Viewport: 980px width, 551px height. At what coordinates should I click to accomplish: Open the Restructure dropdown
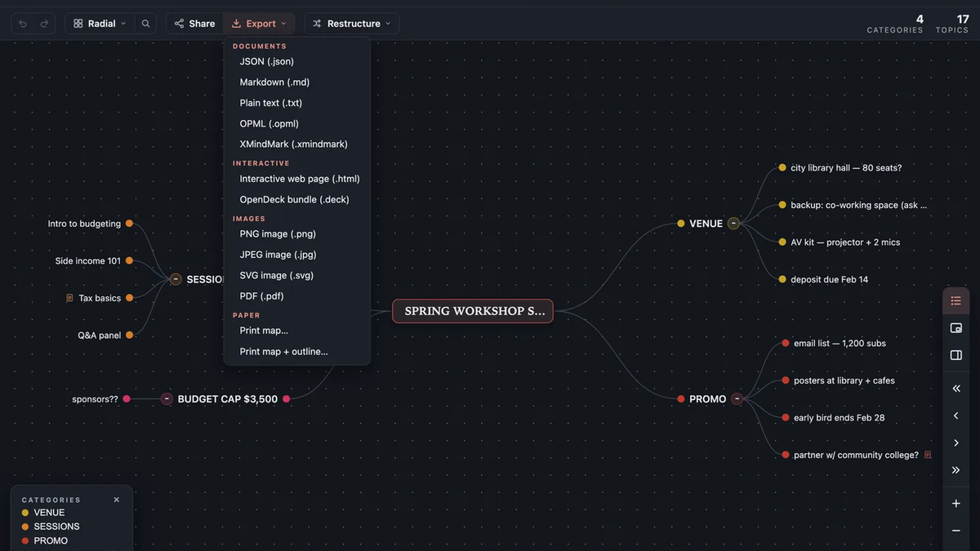click(x=352, y=24)
